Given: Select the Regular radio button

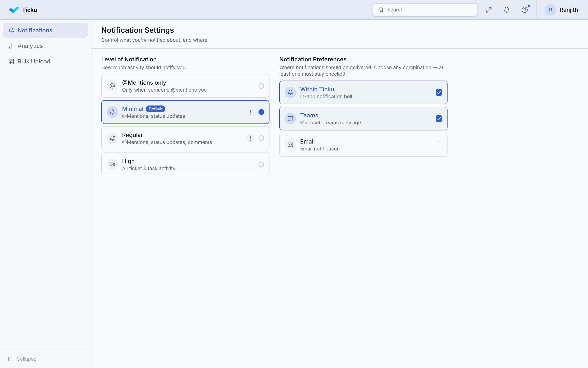Looking at the screenshot, I should 261,138.
